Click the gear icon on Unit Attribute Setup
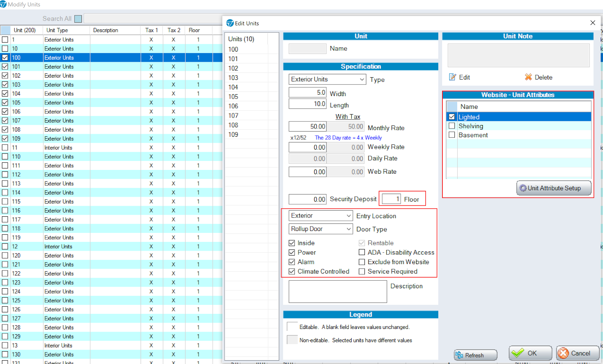This screenshot has width=603, height=364. click(523, 188)
